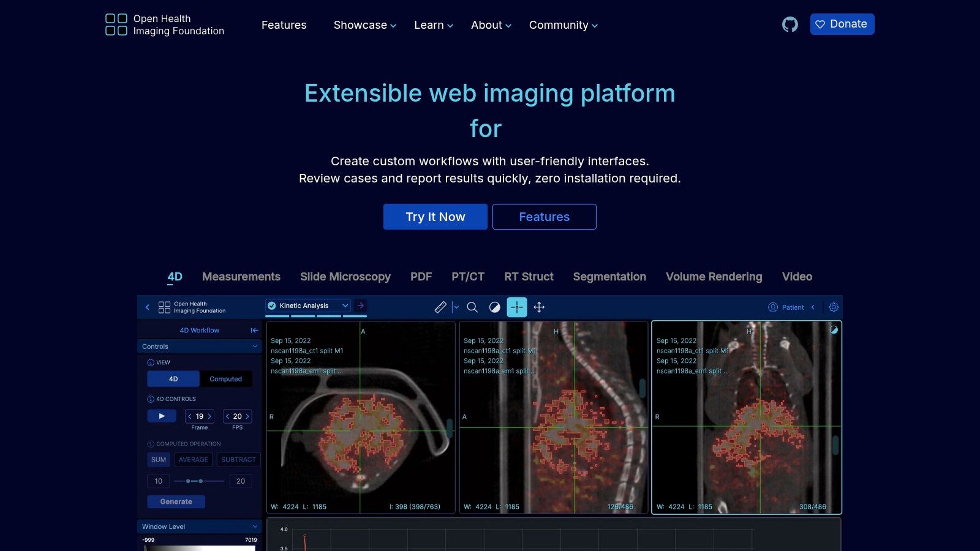
Task: Click the Try It Now button
Action: click(x=435, y=216)
